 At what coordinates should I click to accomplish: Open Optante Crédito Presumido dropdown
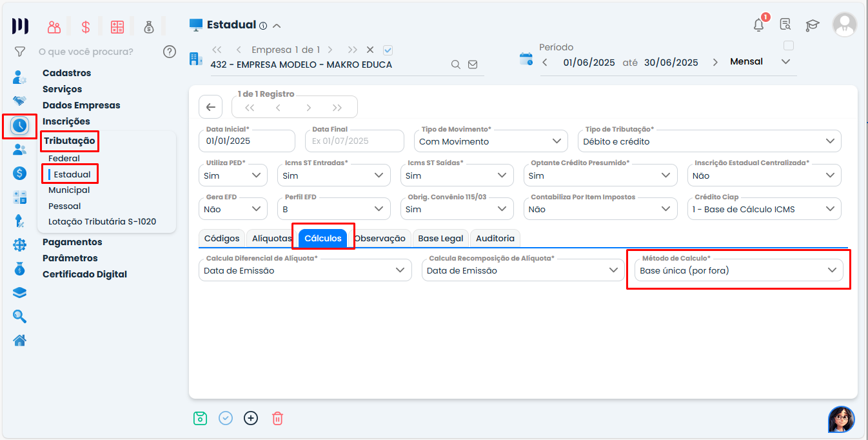[600, 175]
